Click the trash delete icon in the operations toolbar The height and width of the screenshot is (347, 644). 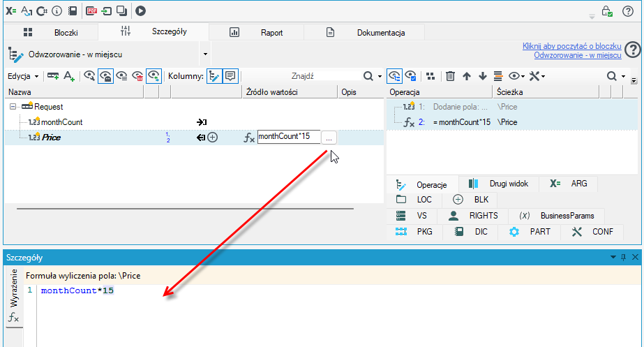pyautogui.click(x=450, y=76)
